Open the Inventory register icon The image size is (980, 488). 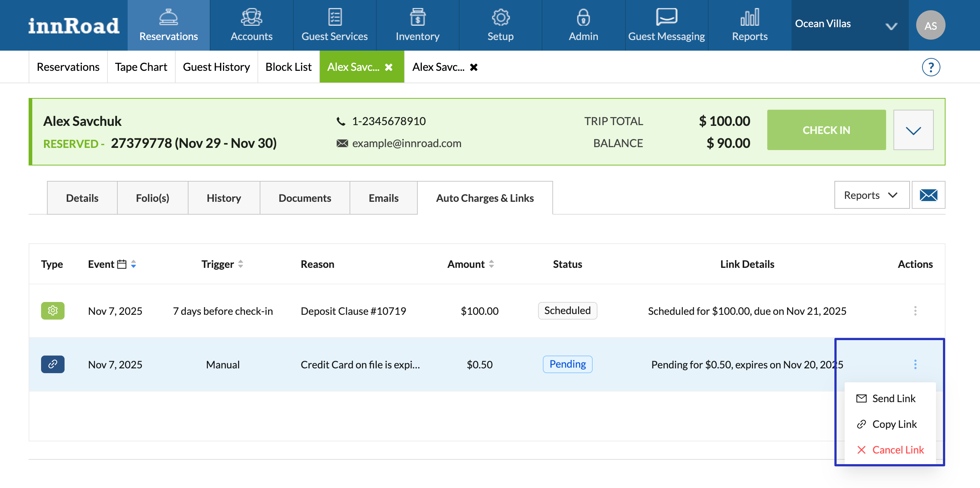tap(417, 17)
